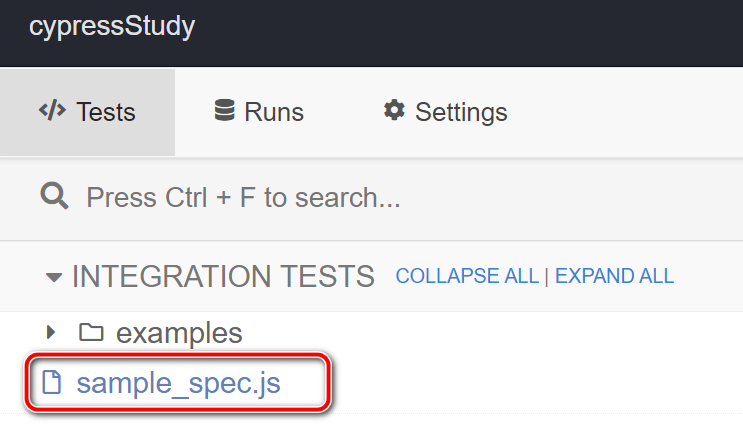
Task: Click the dark header bar right of cypressStudy
Action: 469,33
